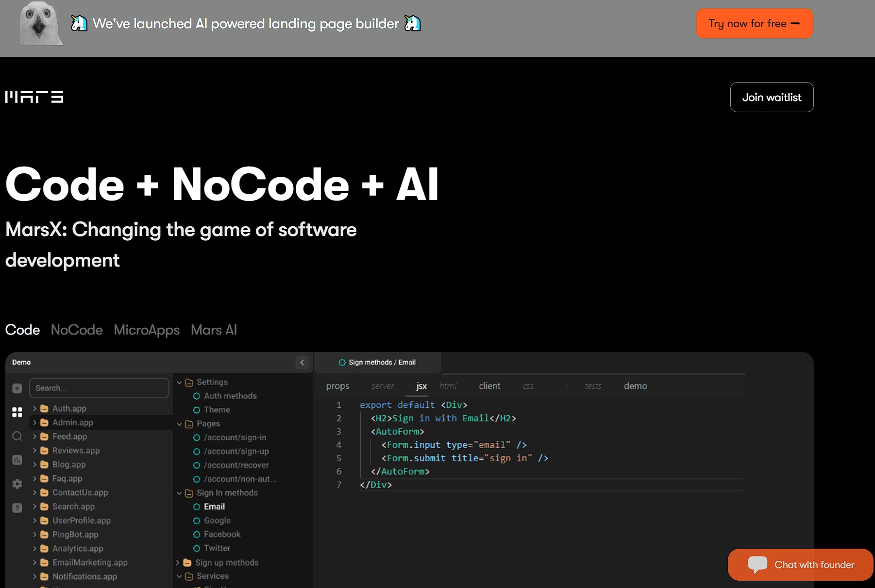The image size is (875, 588).
Task: Expand the Admin.app folder chevron
Action: 34,422
